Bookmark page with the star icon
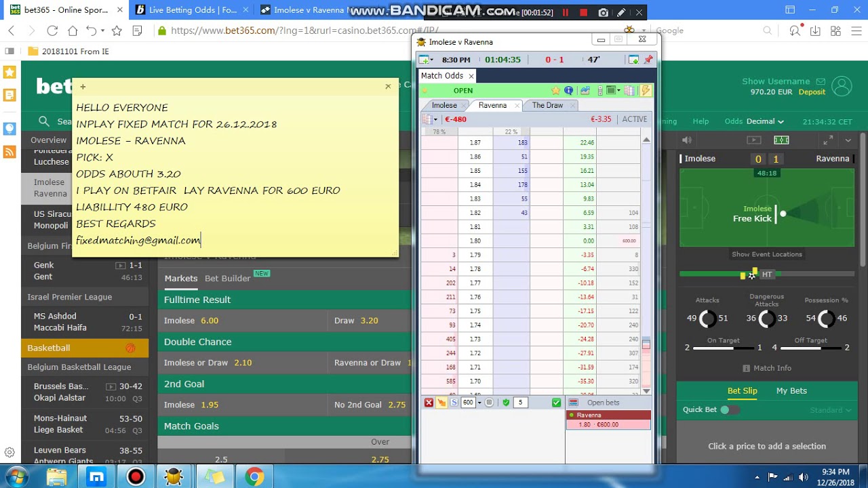The image size is (868, 488). [x=117, y=30]
